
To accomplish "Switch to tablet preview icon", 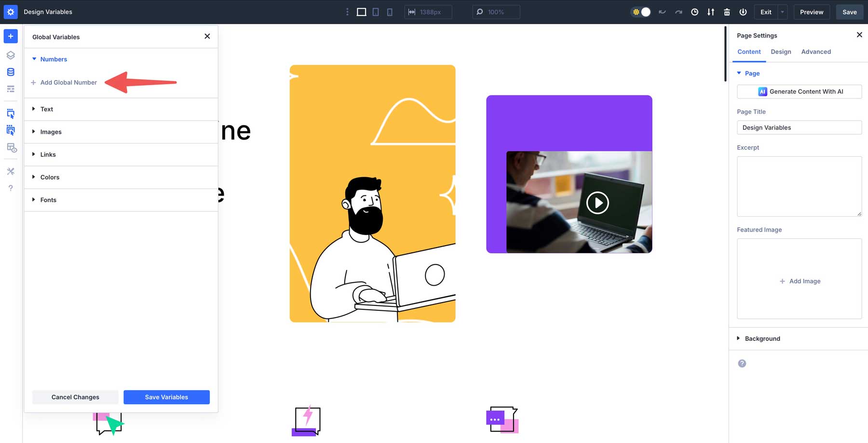I will pos(376,12).
